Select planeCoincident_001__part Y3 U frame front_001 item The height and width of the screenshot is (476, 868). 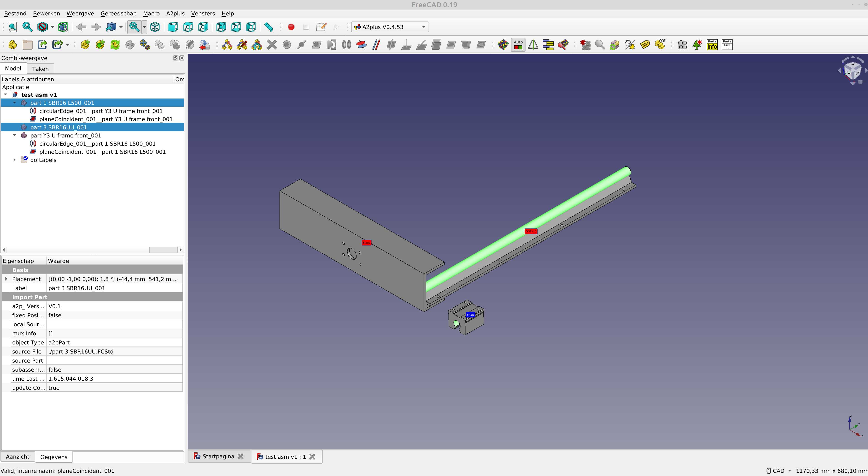coord(106,119)
